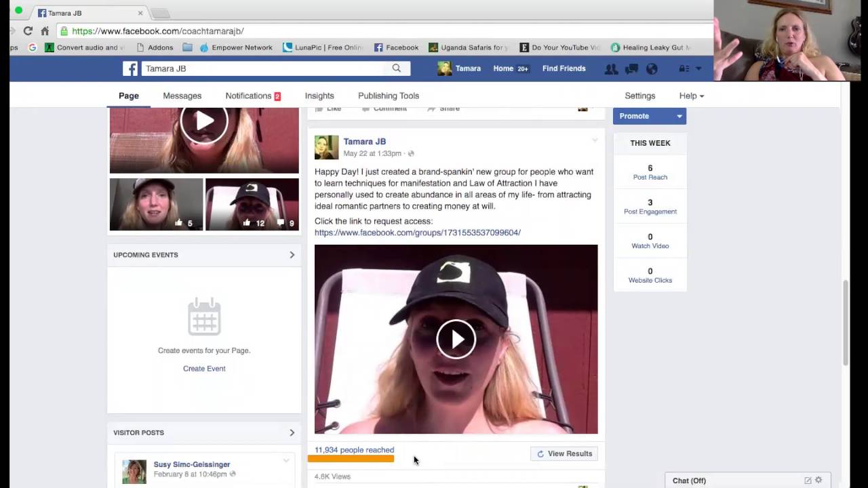Click the View Results button

(x=564, y=453)
